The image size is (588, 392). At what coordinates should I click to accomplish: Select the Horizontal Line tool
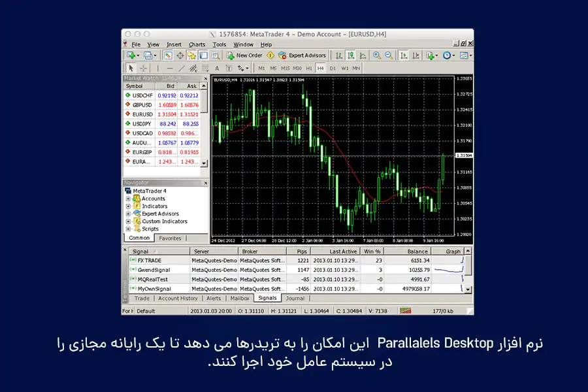(170, 68)
